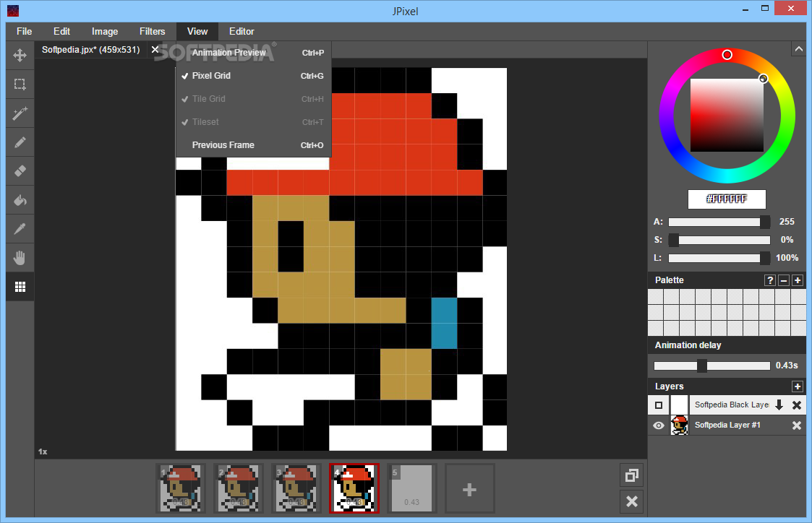The image size is (812, 523).
Task: Select the Move tool
Action: pyautogui.click(x=20, y=55)
